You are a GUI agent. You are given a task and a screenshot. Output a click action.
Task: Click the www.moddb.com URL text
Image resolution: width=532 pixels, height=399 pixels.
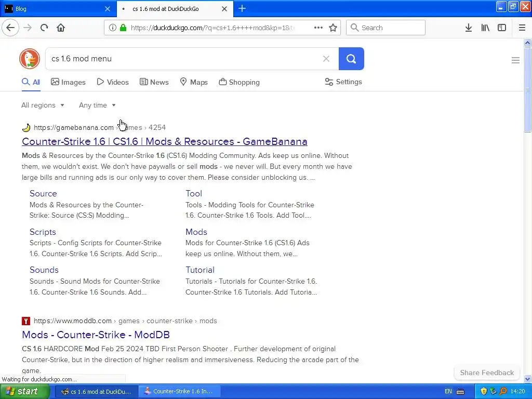tap(73, 321)
